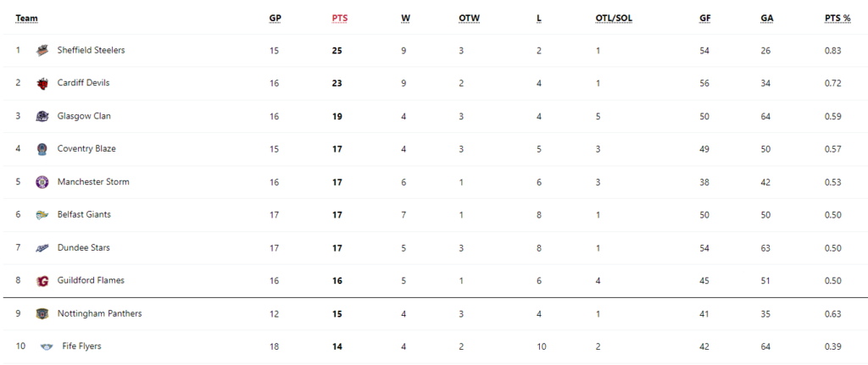This screenshot has height=365, width=868.
Task: Click the Belfast Giants team logo
Action: click(42, 215)
